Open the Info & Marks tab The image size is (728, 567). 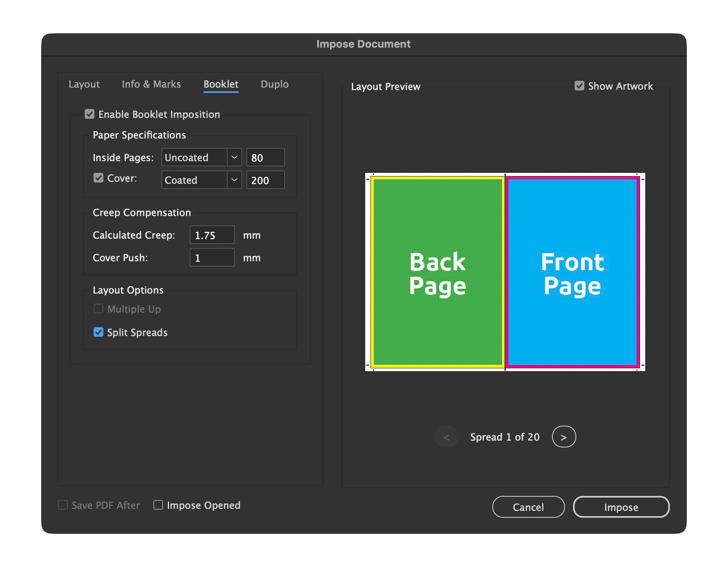tap(151, 84)
